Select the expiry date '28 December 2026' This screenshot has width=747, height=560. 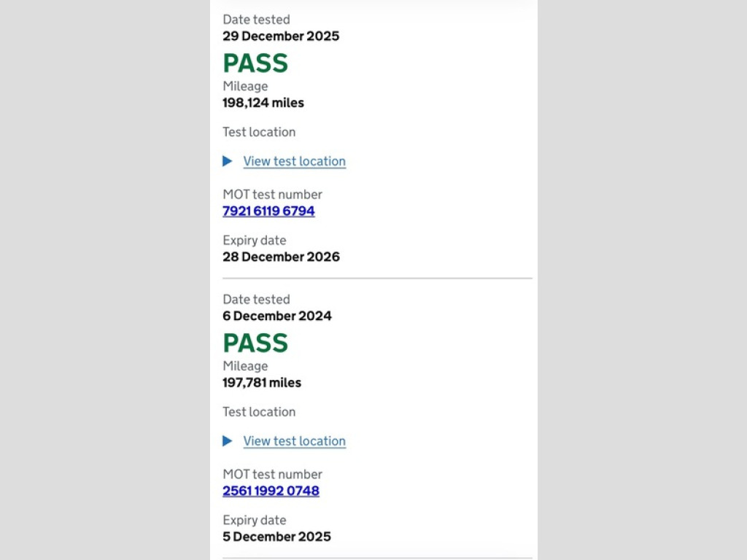click(x=281, y=257)
